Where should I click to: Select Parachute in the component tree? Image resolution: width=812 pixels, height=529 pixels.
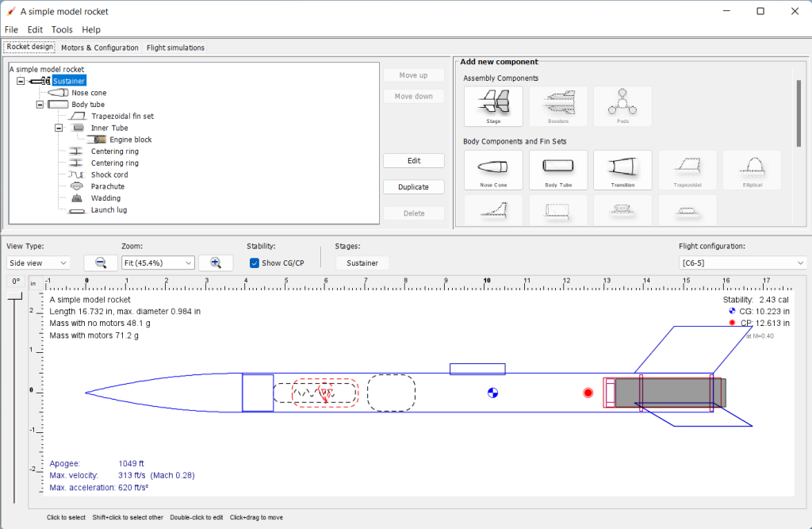tap(107, 186)
